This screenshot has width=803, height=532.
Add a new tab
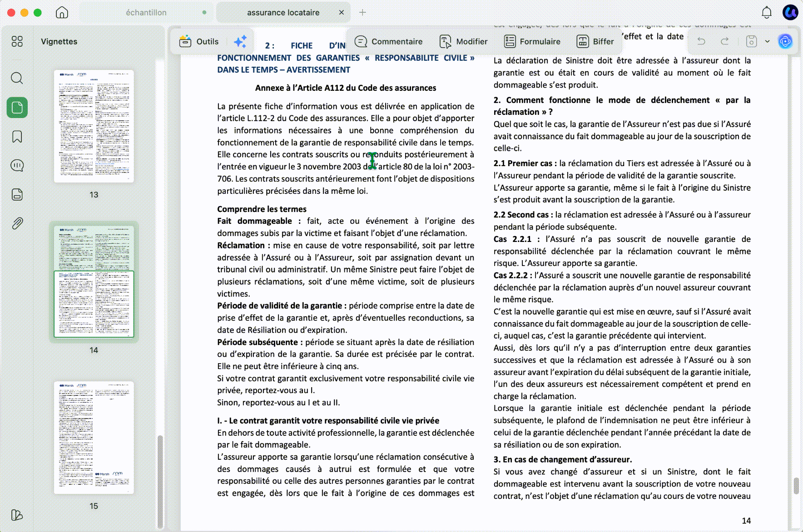(x=362, y=12)
